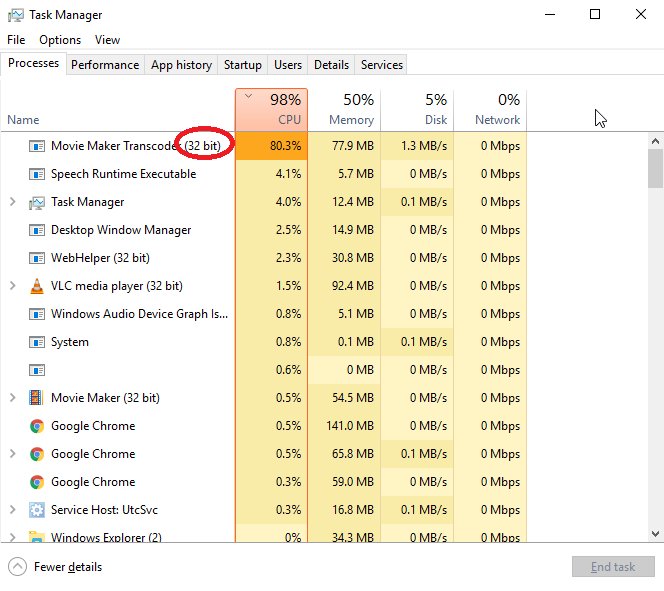Click the Windows Explorer folder icon
The width and height of the screenshot is (664, 591).
click(x=37, y=537)
